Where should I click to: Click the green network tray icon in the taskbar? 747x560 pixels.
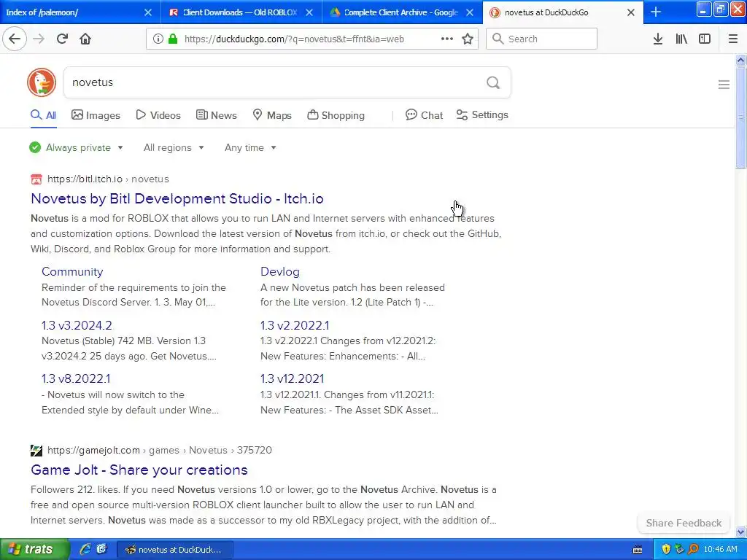[679, 550]
